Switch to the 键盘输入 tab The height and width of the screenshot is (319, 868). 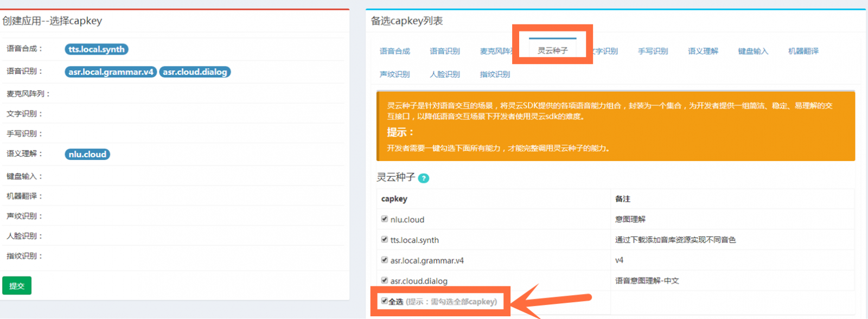click(x=753, y=52)
